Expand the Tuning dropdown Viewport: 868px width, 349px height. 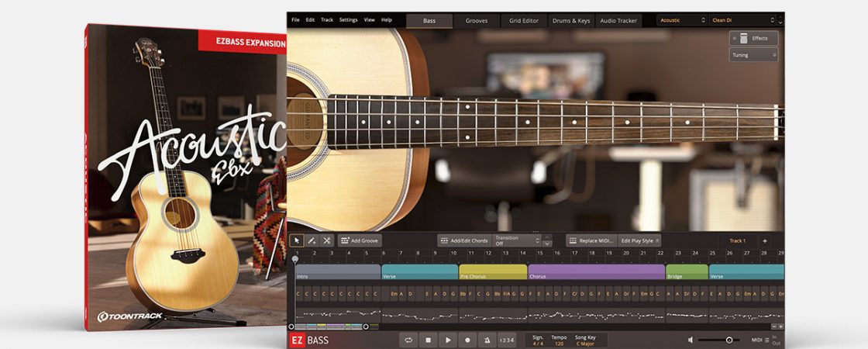pyautogui.click(x=753, y=55)
